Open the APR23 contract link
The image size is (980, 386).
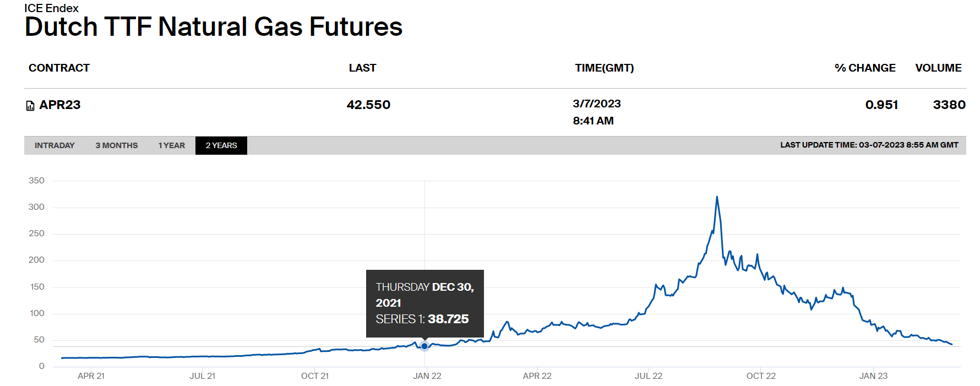tap(60, 105)
